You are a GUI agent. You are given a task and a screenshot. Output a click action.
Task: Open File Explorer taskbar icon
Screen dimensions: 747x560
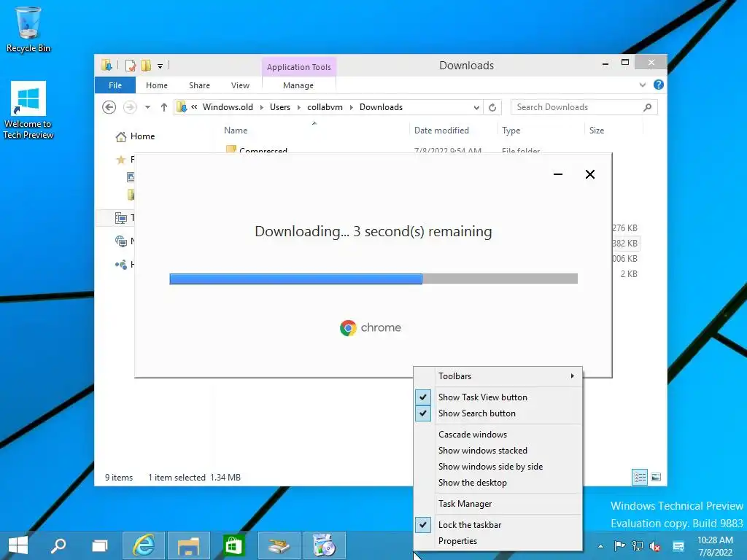189,545
